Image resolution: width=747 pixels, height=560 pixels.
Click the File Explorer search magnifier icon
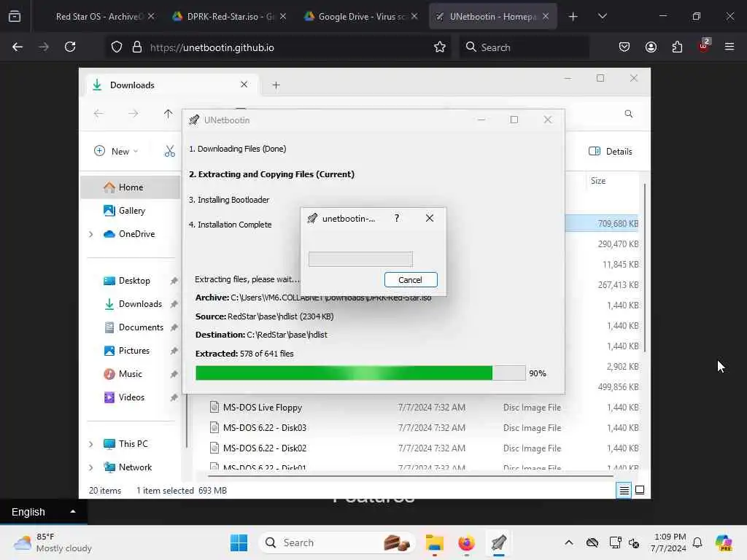pos(629,114)
